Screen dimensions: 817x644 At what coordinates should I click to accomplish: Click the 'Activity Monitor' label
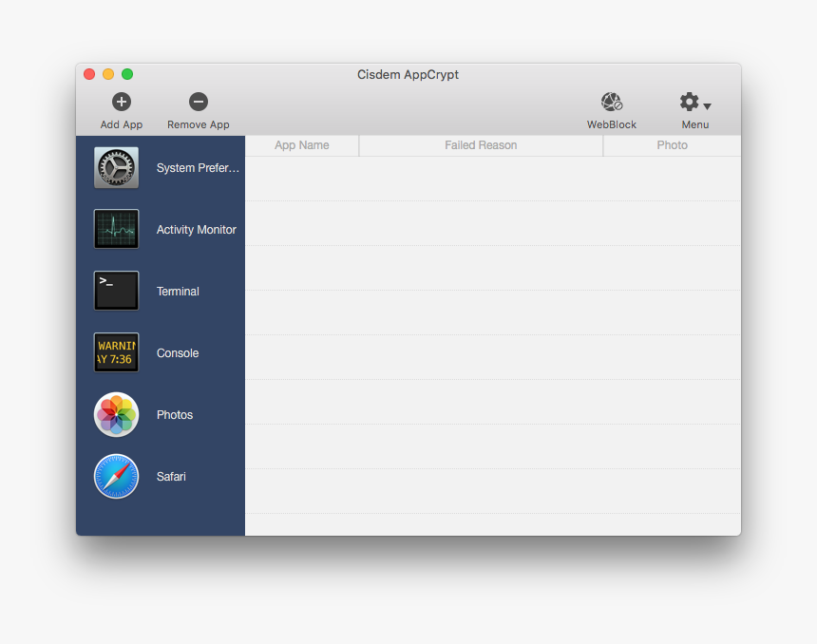coord(197,230)
